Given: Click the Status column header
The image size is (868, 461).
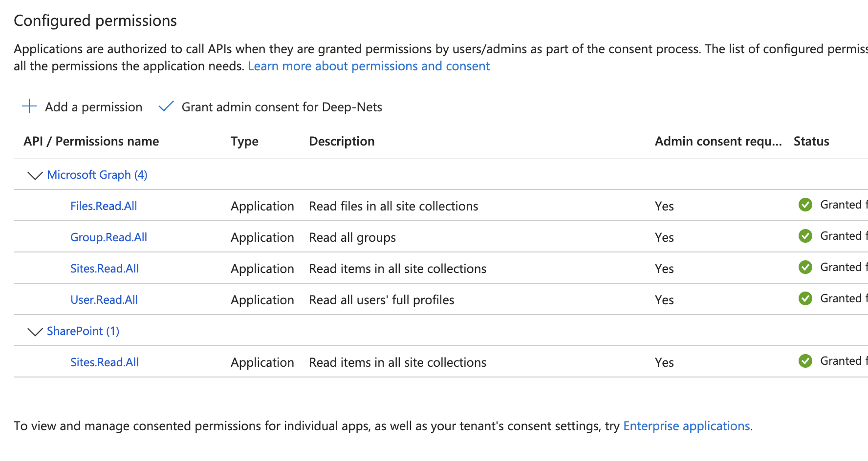Looking at the screenshot, I should 811,141.
